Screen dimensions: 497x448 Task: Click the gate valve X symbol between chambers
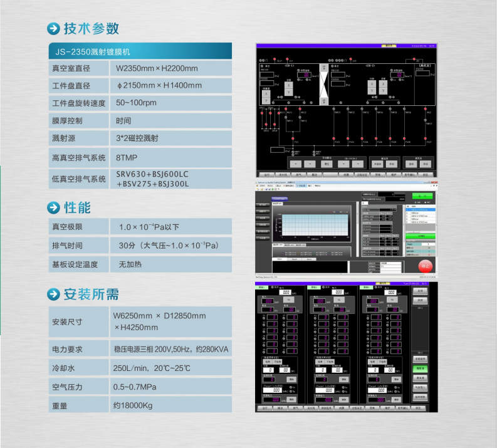[323, 85]
